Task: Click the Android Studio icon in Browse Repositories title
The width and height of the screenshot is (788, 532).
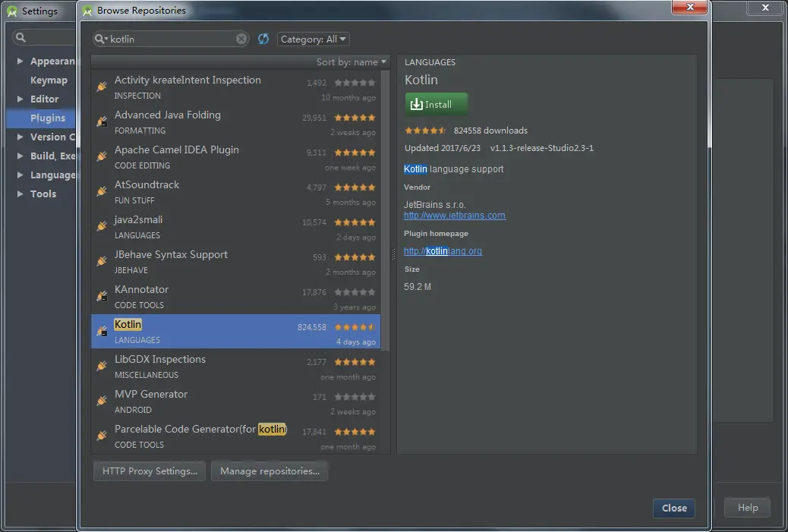Action: click(87, 11)
